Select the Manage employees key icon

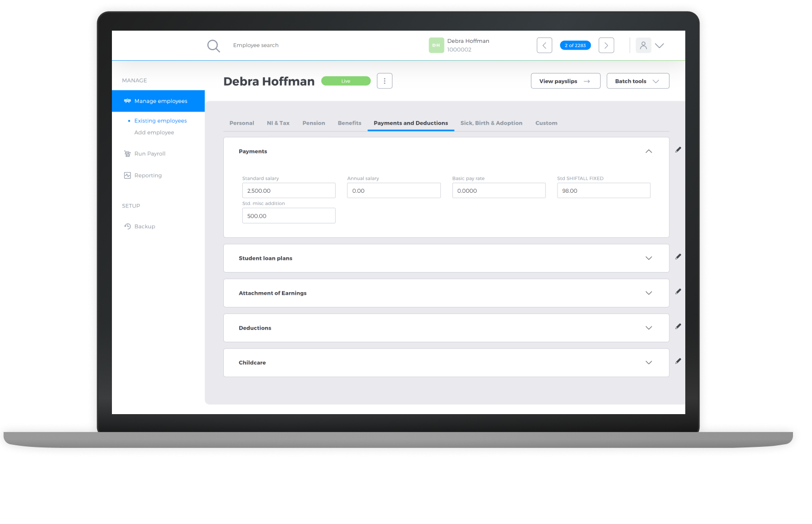pos(127,101)
